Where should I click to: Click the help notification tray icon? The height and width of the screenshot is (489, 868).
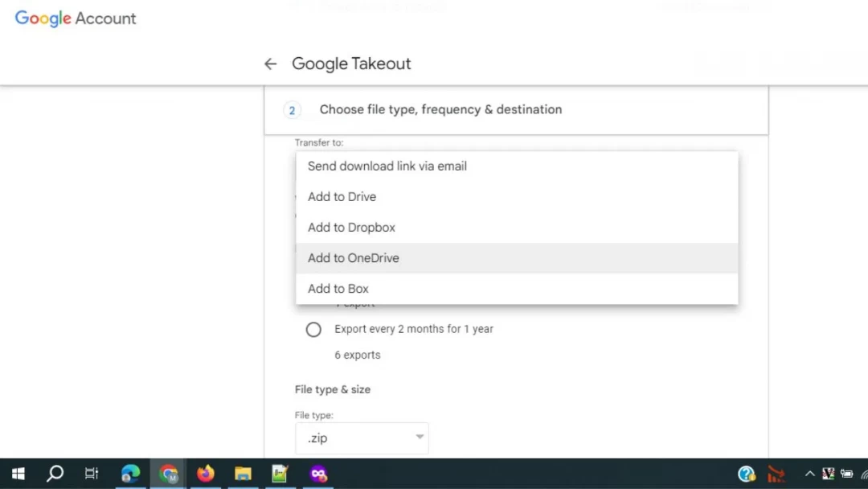747,474
